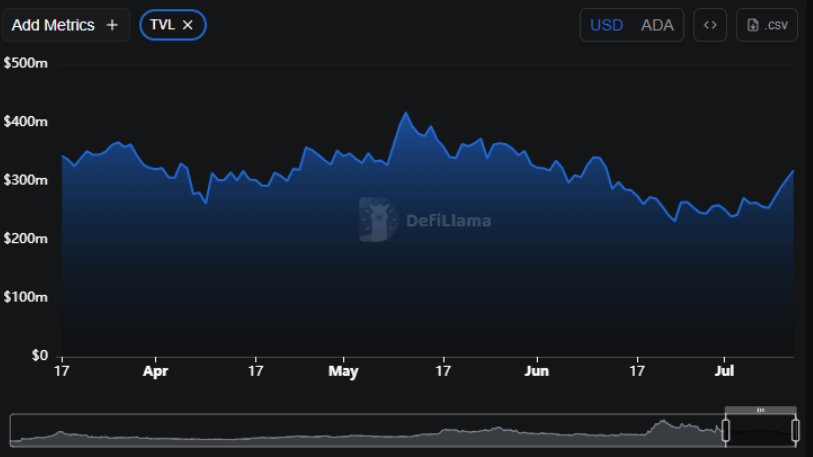Click the Apr label on the x-axis
813x457 pixels.
(156, 370)
